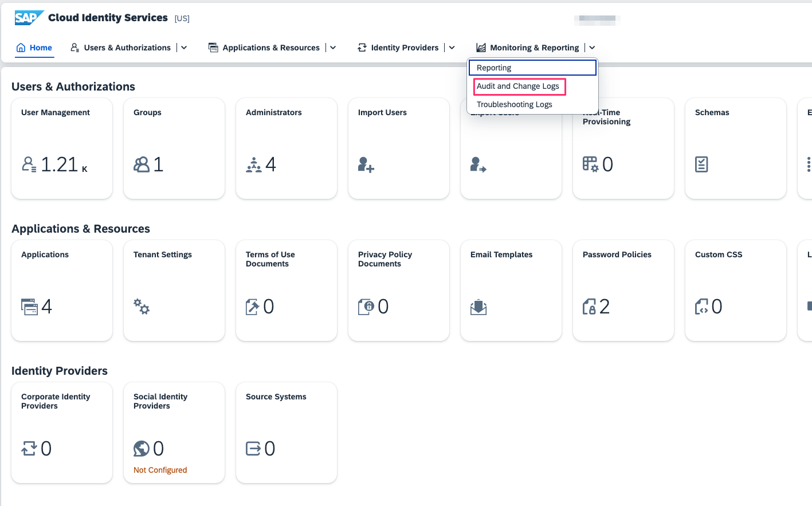Image resolution: width=812 pixels, height=506 pixels.
Task: Choose Troubleshooting Logs from the menu
Action: coord(514,104)
